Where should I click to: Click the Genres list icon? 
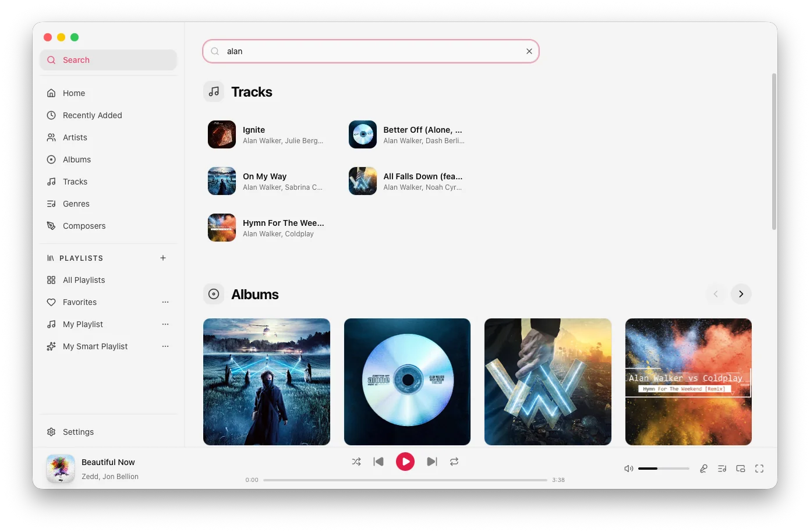click(51, 204)
